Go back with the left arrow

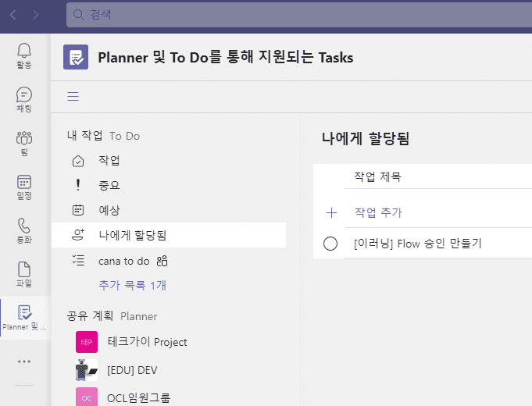click(x=13, y=15)
